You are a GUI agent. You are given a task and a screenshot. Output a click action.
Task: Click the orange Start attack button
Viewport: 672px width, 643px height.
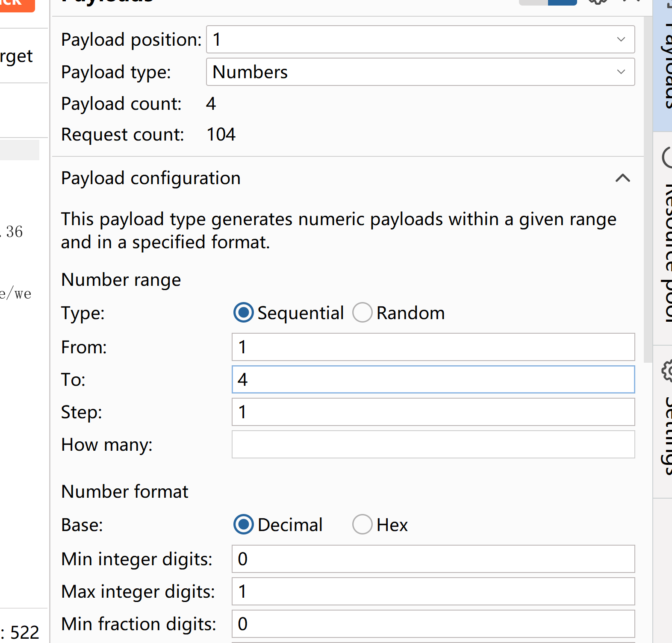(16, 4)
